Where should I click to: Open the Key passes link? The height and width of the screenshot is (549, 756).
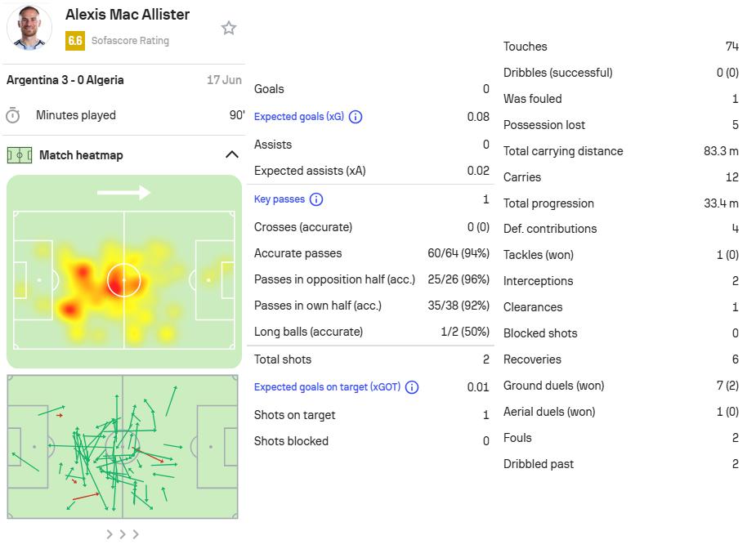click(x=280, y=199)
